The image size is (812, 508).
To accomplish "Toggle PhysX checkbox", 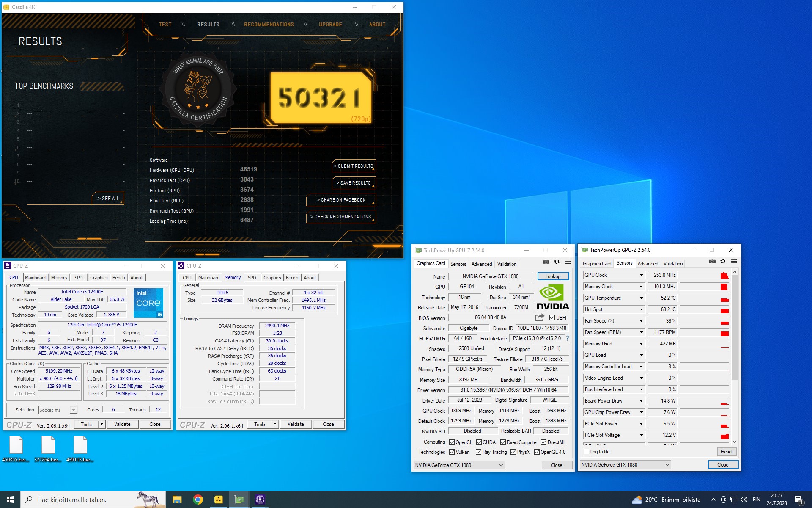I will (513, 452).
